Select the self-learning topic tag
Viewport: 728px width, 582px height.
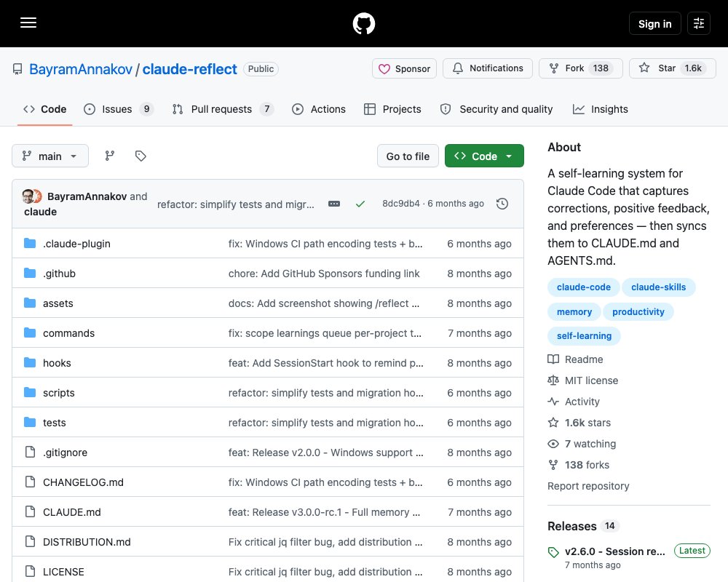[x=584, y=336]
